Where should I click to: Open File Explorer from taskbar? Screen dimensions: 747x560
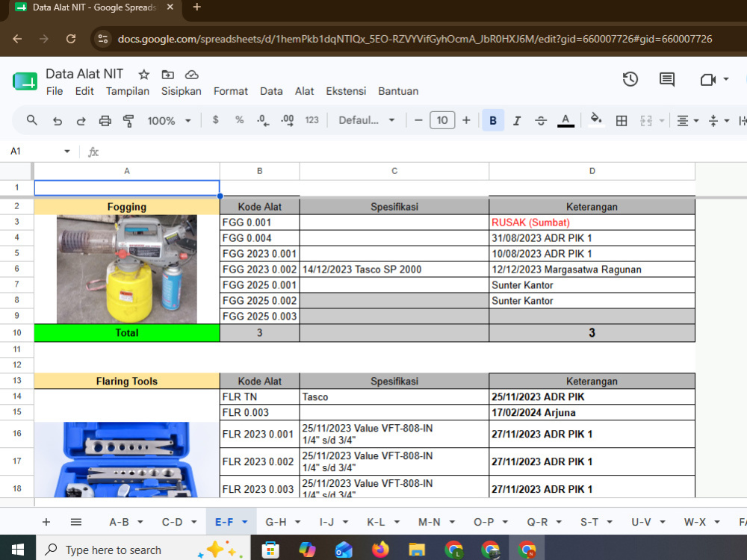pos(416,550)
